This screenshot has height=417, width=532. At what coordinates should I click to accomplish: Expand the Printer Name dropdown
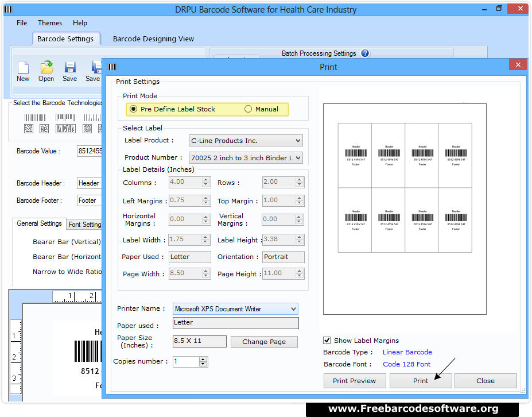tap(235, 308)
